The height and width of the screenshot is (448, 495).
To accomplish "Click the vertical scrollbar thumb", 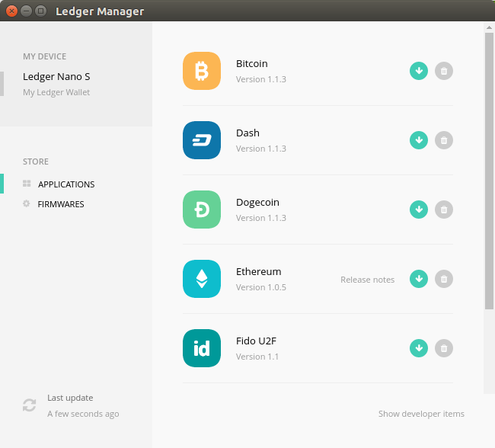I will click(x=489, y=171).
